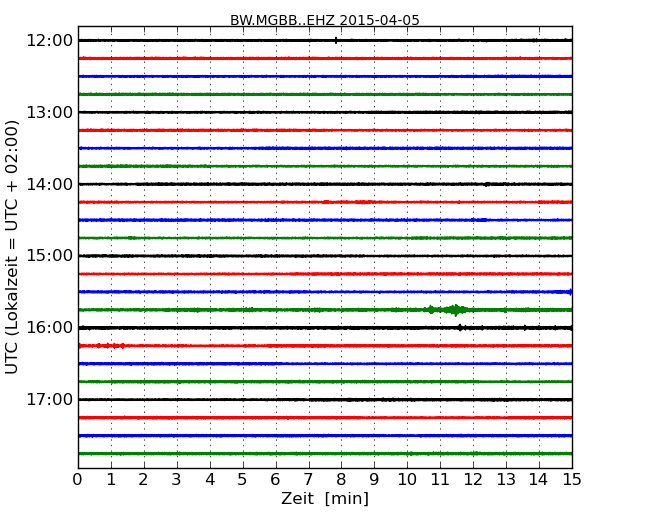The height and width of the screenshot is (520, 650).
Task: Click x-axis tick label 3
Action: pyautogui.click(x=177, y=480)
